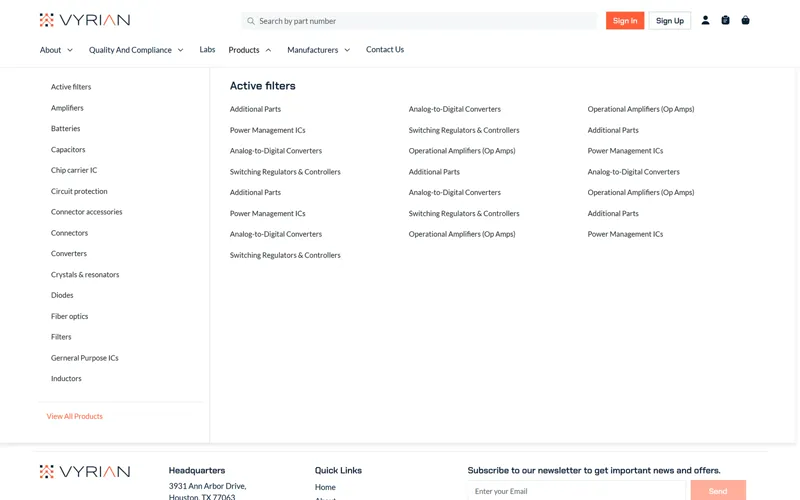This screenshot has height=500, width=800.
Task: Open Switching Regulators & Controllers, last link of first column
Action: click(285, 255)
